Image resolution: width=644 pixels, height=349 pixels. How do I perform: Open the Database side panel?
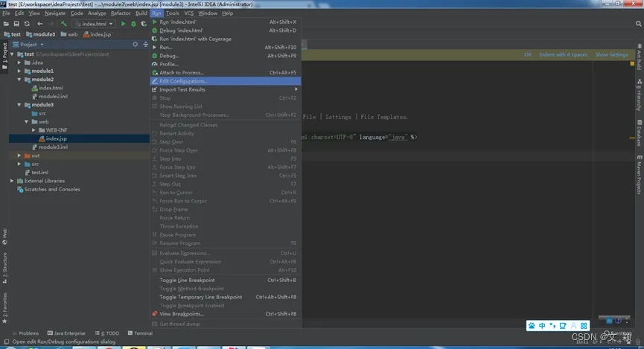[640, 133]
